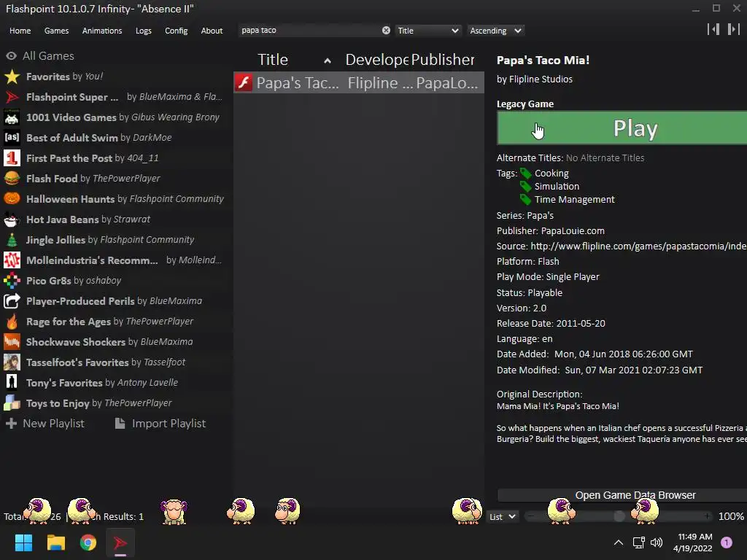Click the Flash Food burger icon
This screenshot has width=747, height=560.
click(x=12, y=179)
